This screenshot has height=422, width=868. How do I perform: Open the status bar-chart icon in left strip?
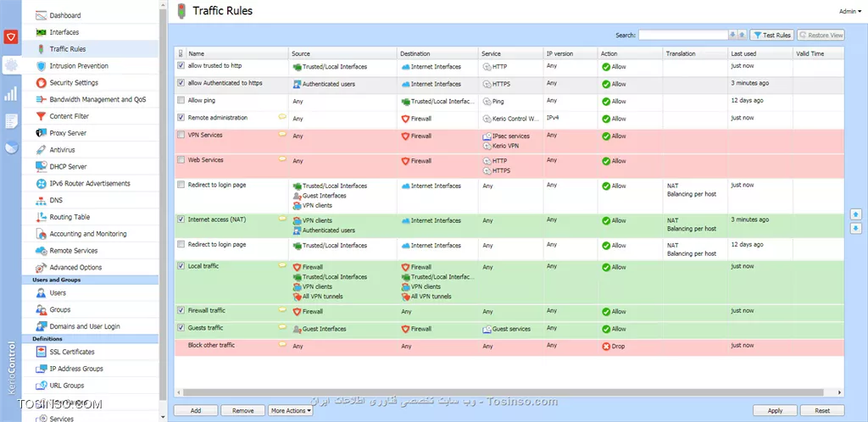(x=10, y=93)
